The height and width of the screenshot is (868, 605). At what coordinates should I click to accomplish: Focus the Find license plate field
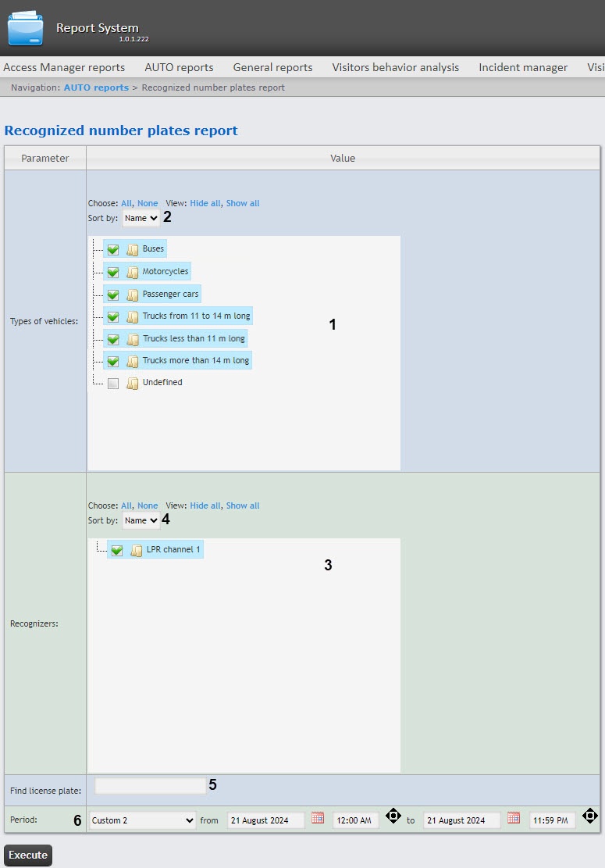coord(149,786)
